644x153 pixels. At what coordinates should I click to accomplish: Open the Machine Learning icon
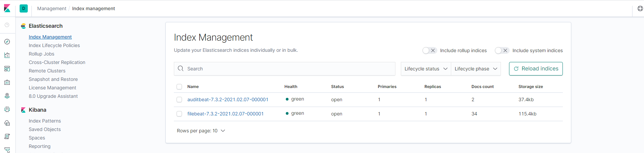pos(7,109)
